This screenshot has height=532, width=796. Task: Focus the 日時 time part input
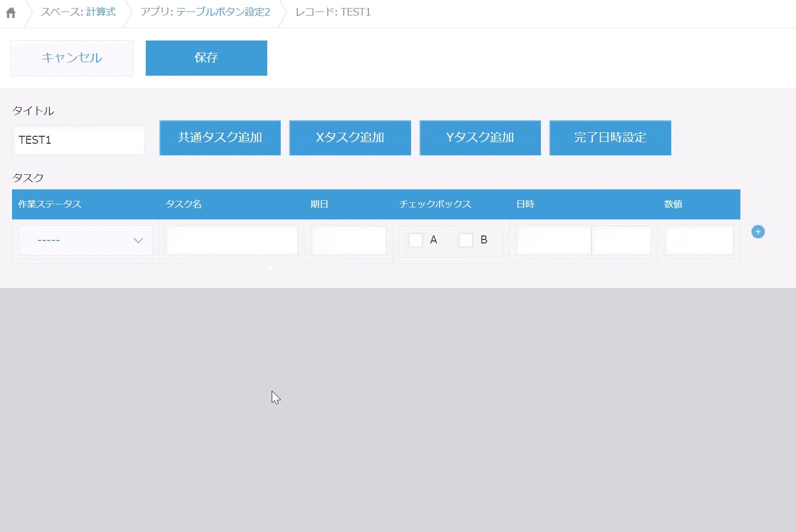click(x=622, y=240)
